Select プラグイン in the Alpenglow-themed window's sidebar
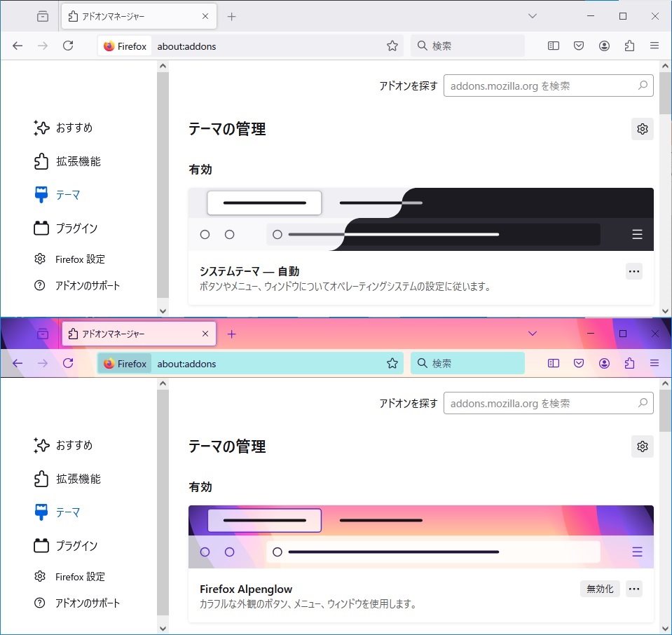The height and width of the screenshot is (635, 672). click(76, 545)
